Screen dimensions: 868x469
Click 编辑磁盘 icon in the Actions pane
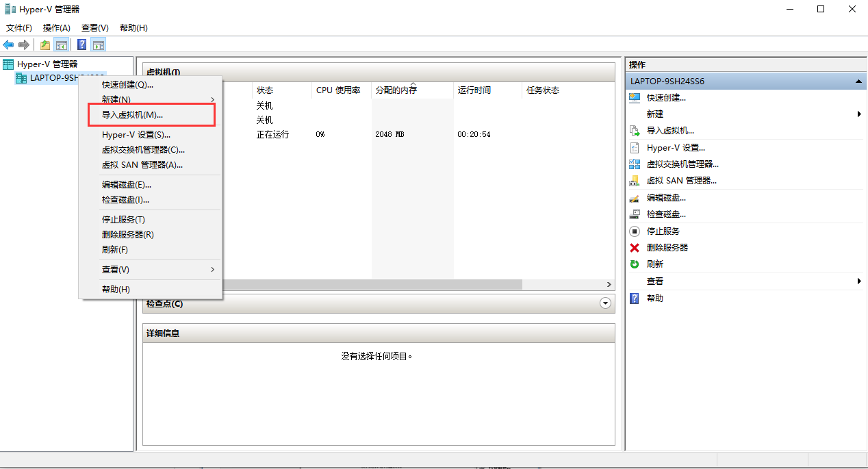(x=635, y=198)
